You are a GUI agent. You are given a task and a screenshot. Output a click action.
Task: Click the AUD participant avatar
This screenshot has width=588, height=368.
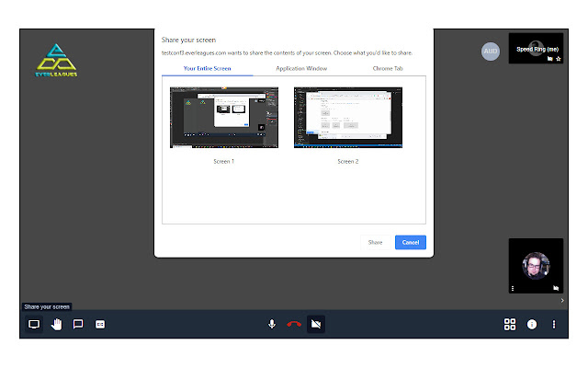point(491,52)
